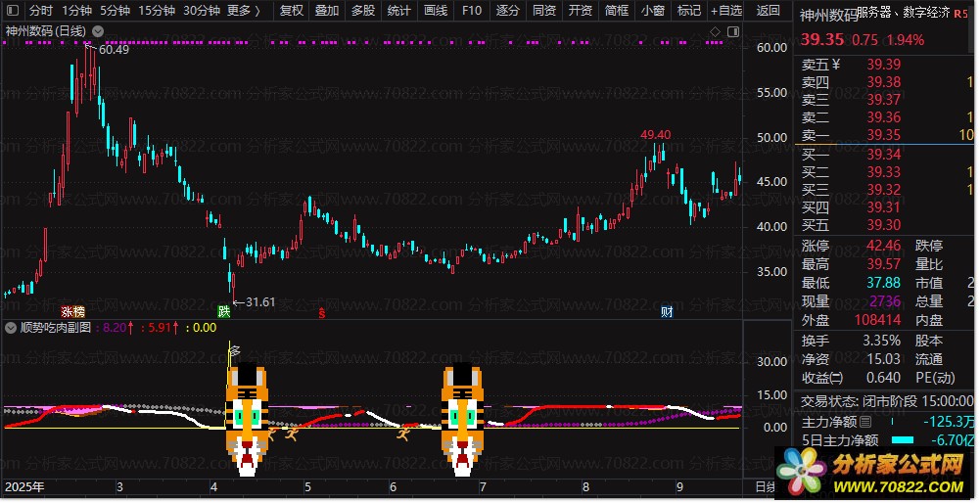Toggle the left sidebar panel icon
Image resolution: width=980 pixels, height=503 pixels.
pyautogui.click(x=12, y=11)
